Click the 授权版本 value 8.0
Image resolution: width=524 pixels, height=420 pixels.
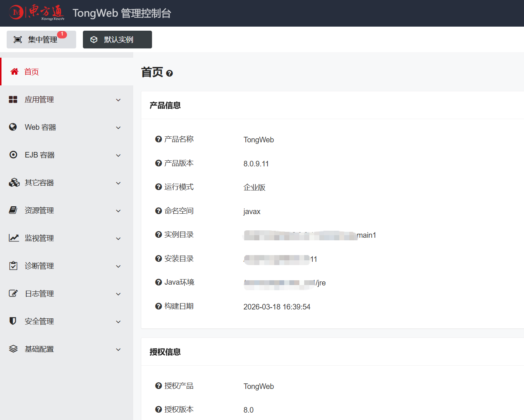click(249, 410)
